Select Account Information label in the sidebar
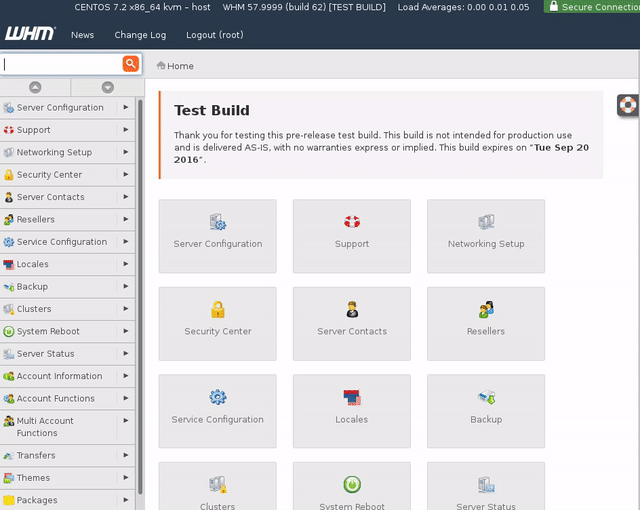The image size is (640, 510). point(60,376)
